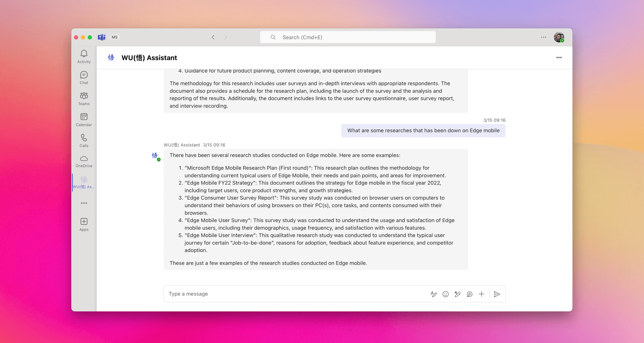Click the send message arrow icon

[497, 294]
